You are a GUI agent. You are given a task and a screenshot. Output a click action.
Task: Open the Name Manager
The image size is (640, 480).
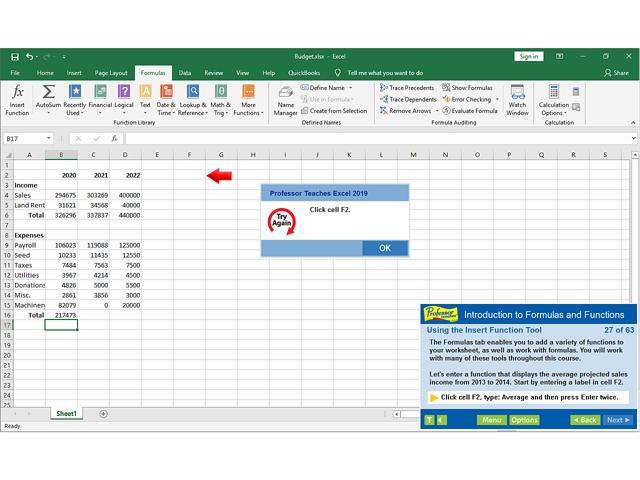click(286, 99)
